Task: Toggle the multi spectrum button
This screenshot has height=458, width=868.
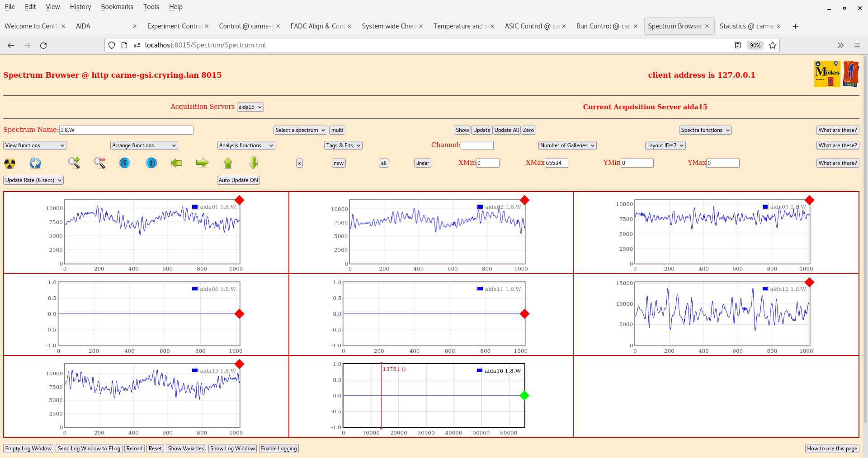Action: pyautogui.click(x=337, y=130)
